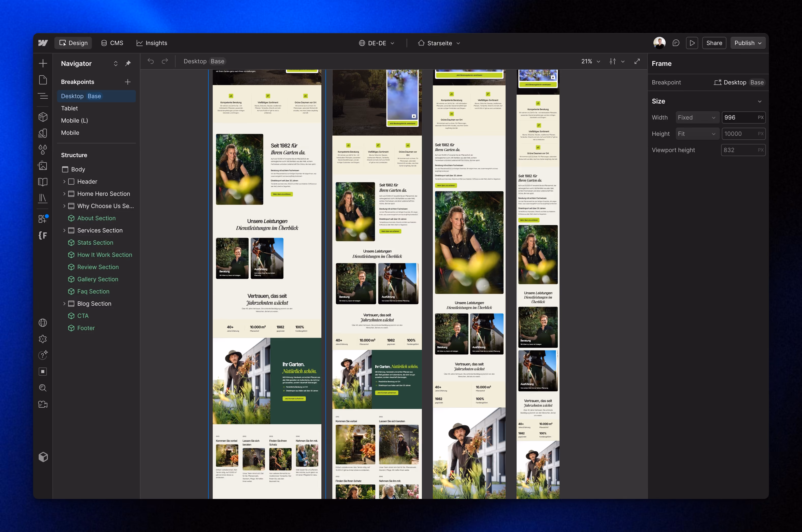
Task: Collapse the Size section chevron
Action: tap(760, 101)
